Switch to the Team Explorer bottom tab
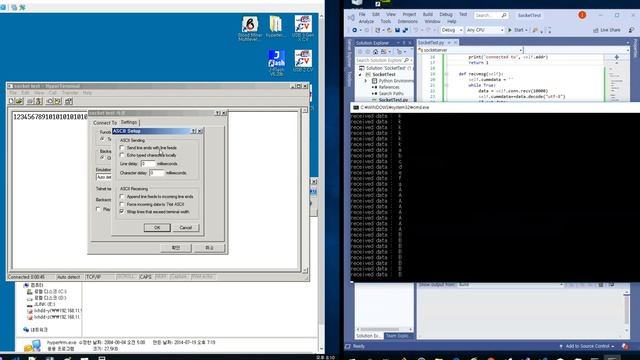The width and height of the screenshot is (640, 360). pyautogui.click(x=398, y=336)
